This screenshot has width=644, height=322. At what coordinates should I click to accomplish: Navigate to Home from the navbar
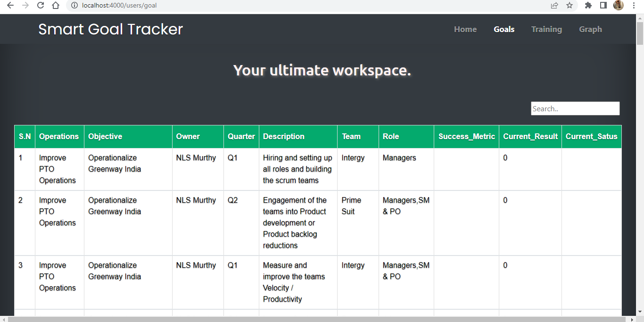click(x=465, y=29)
